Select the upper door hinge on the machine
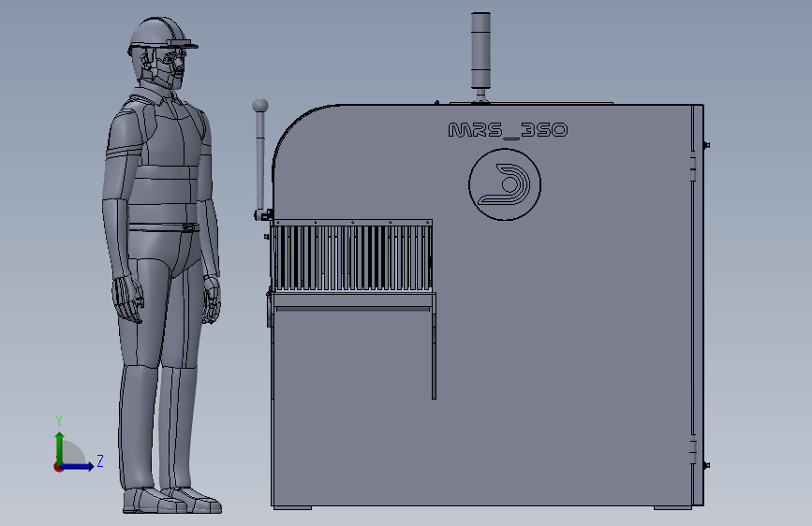Image resolution: width=812 pixels, height=526 pixels. (x=693, y=167)
